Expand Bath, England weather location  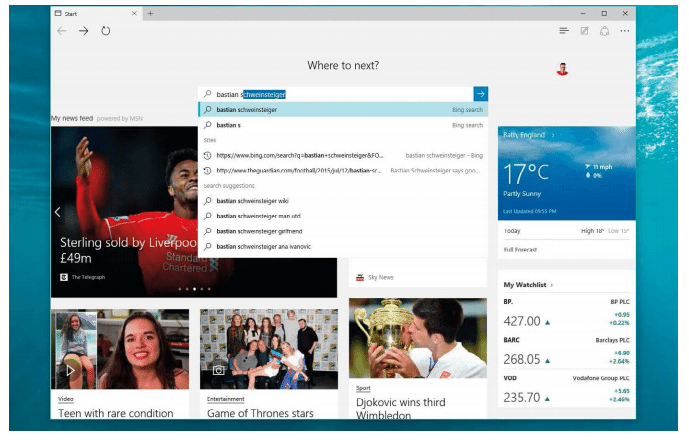(529, 135)
